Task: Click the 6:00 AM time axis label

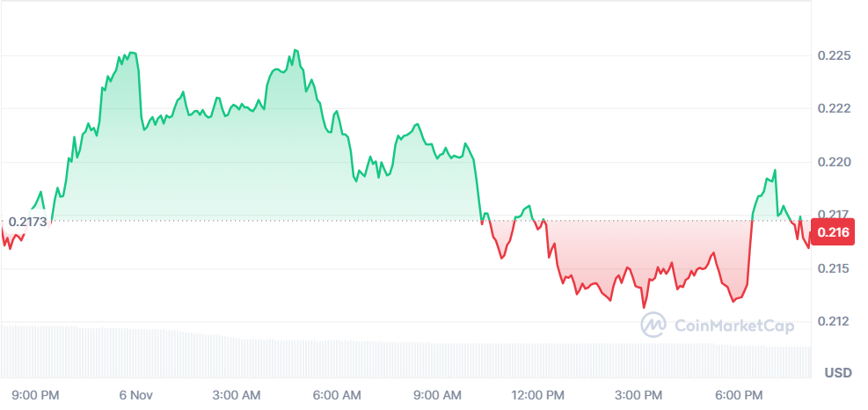Action: [337, 394]
